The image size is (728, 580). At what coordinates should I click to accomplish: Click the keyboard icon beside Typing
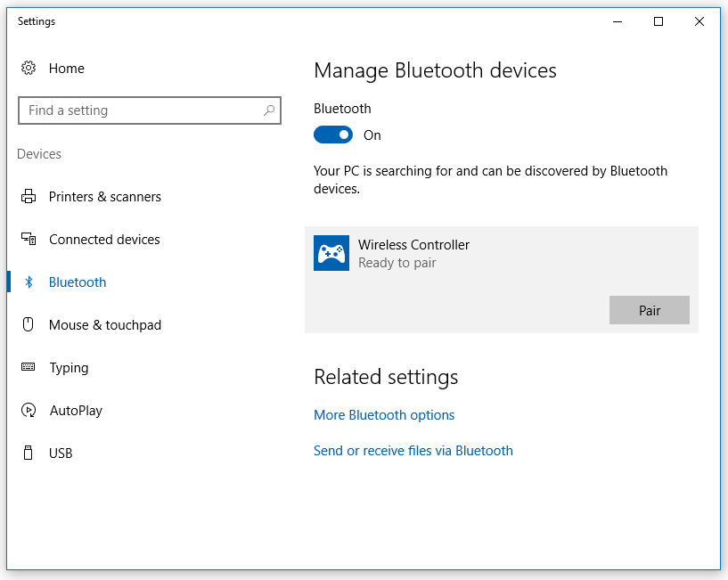(x=28, y=367)
